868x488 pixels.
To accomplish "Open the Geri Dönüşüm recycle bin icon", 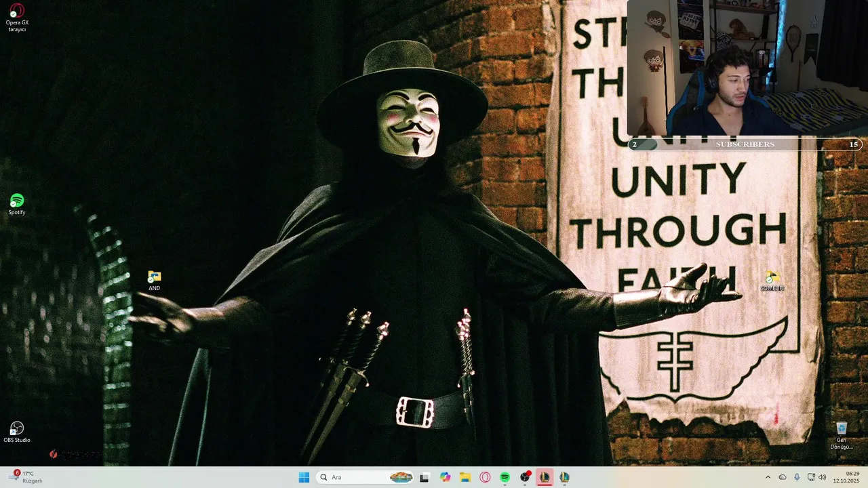I will click(841, 435).
